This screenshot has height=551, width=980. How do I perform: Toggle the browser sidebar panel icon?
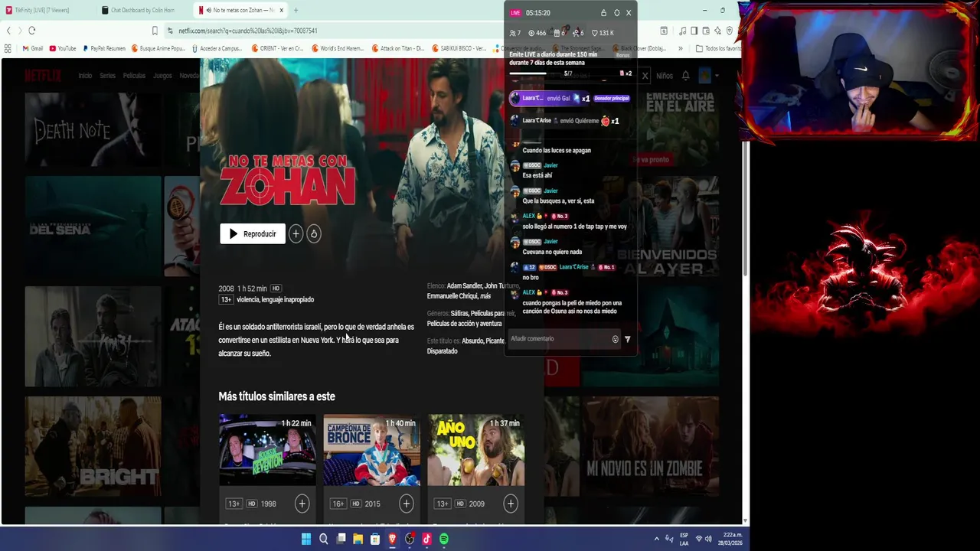pyautogui.click(x=694, y=31)
